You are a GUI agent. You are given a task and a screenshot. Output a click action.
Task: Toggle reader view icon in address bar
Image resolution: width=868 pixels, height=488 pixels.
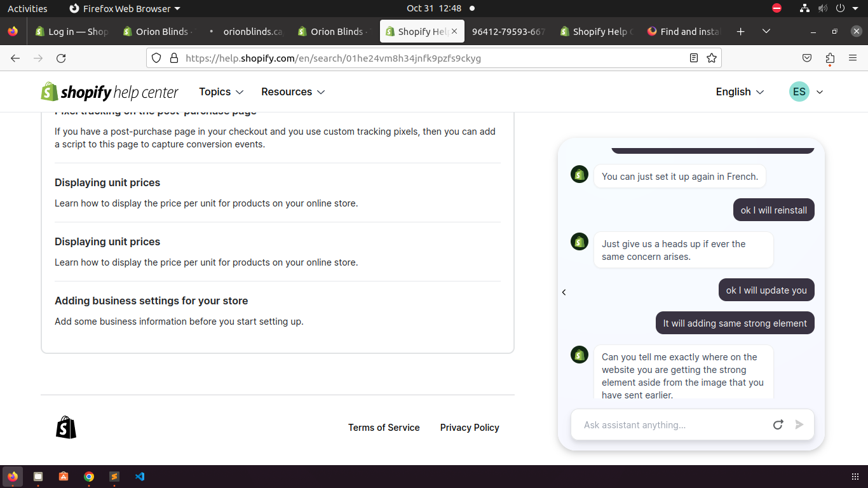[694, 58]
